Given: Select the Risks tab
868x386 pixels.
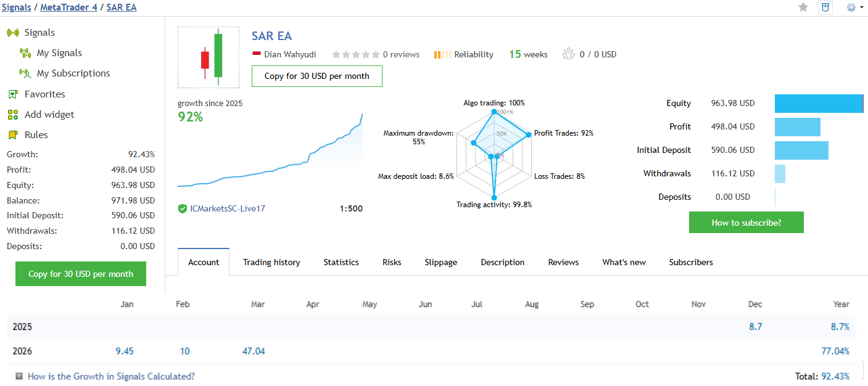Looking at the screenshot, I should [x=392, y=262].
